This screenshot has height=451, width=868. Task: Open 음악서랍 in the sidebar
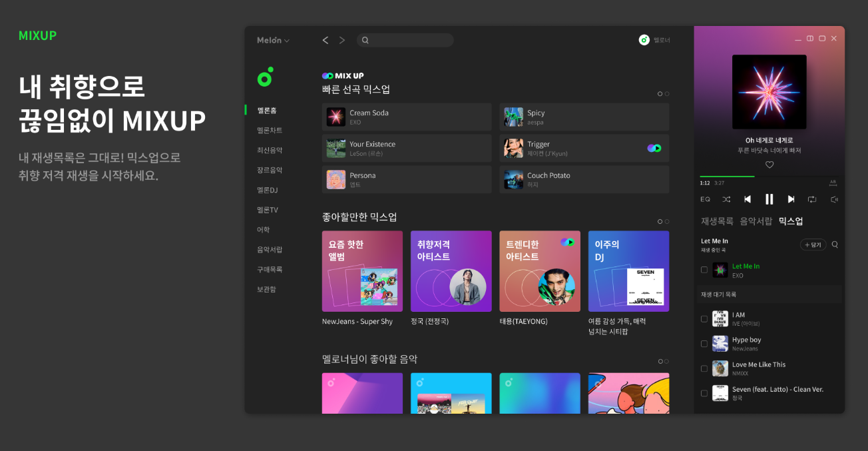tap(270, 249)
